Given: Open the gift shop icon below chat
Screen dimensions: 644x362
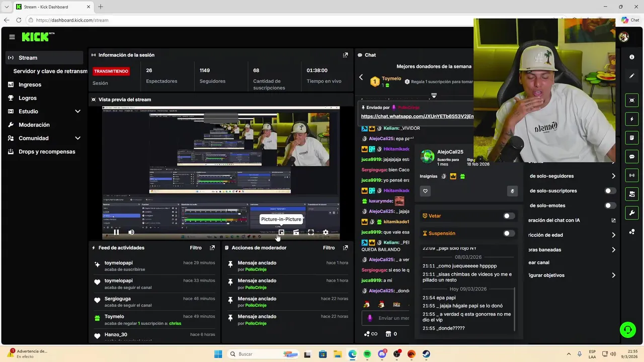Looking at the screenshot, I should (388, 334).
